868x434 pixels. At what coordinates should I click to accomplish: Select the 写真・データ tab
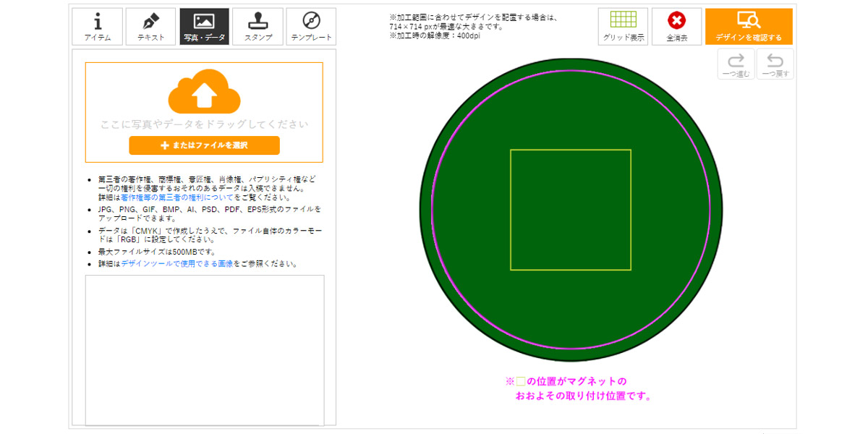204,27
